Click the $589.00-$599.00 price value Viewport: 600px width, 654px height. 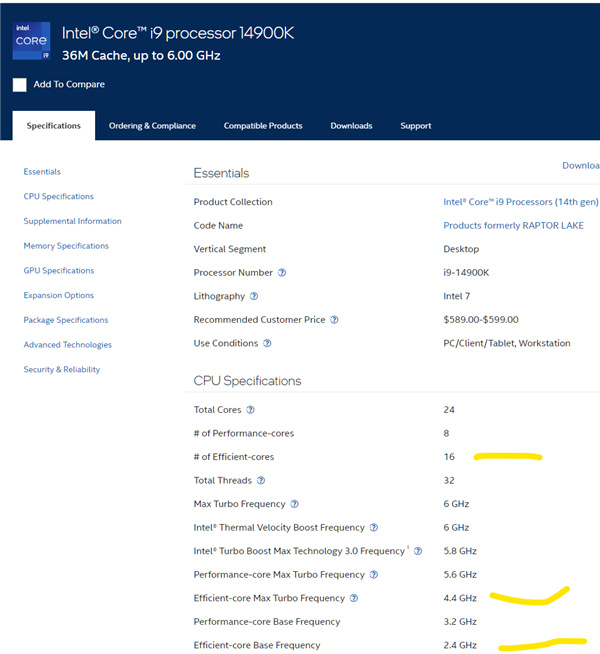coord(481,320)
